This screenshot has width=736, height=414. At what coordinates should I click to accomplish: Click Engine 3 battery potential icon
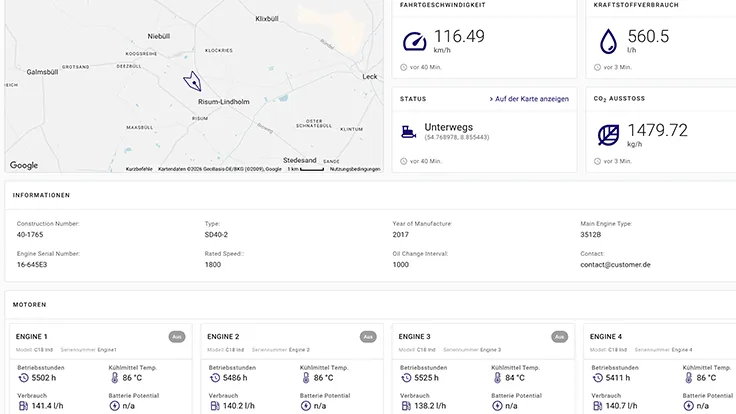click(x=497, y=406)
